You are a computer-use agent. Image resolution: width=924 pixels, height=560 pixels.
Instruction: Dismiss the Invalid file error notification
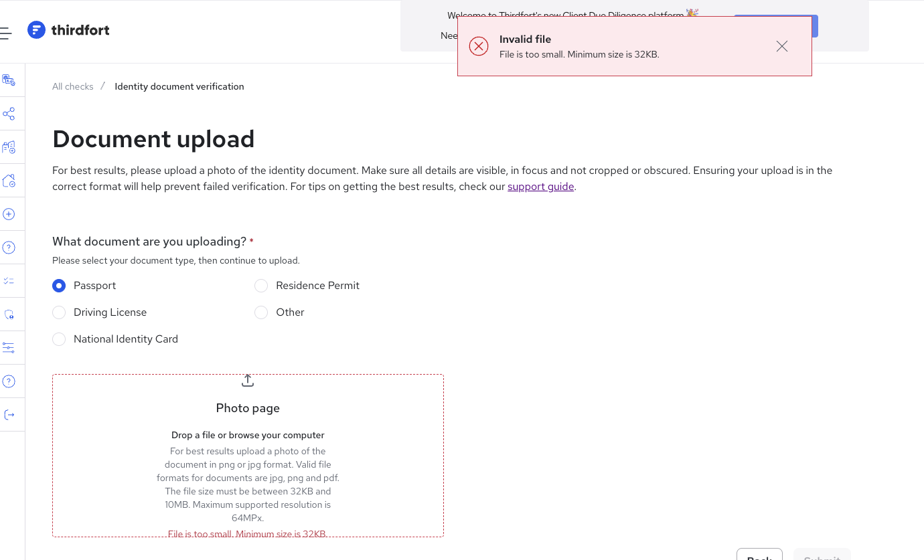click(x=782, y=46)
